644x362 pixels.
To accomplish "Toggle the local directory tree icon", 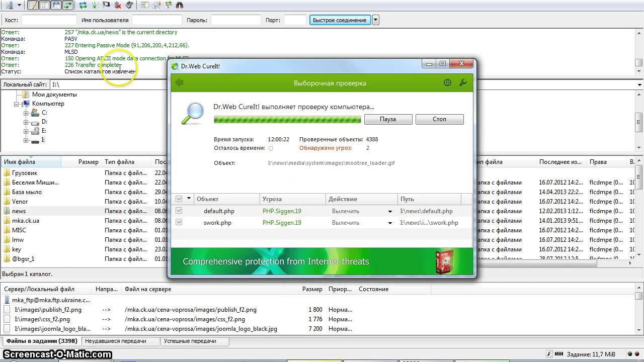I will pos(44,5).
